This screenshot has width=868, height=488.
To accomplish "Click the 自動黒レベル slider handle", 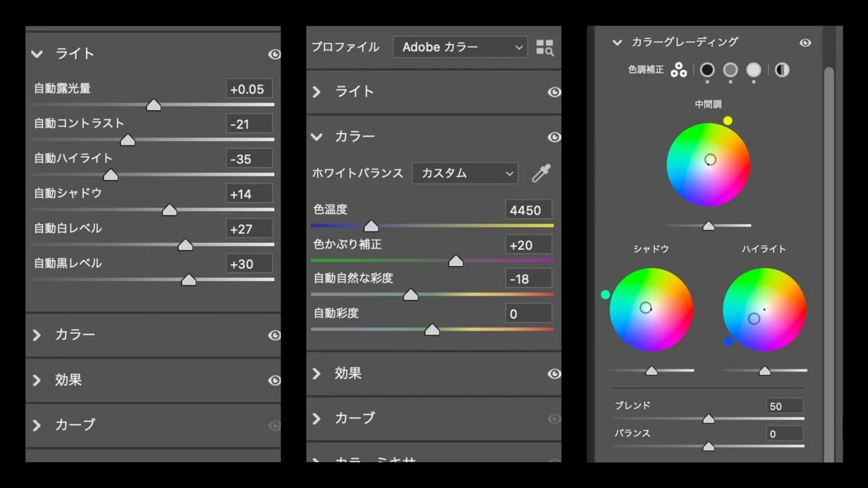I will 189,280.
